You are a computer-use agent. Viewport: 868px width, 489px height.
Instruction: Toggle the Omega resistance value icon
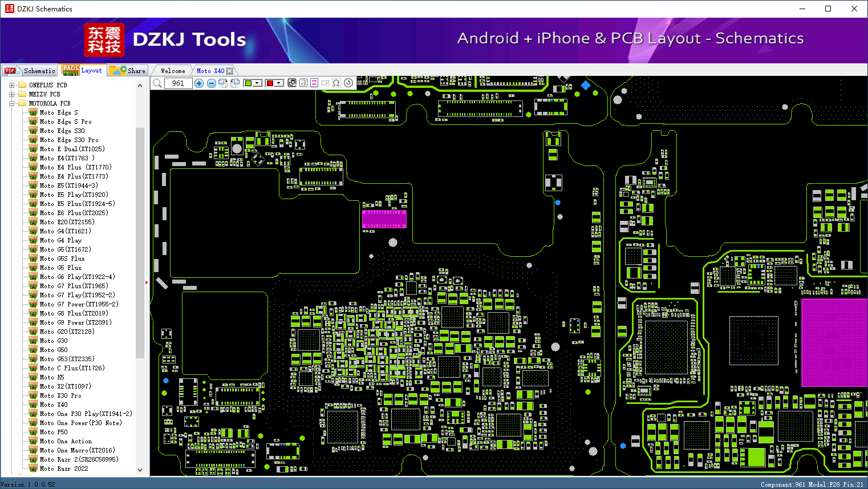(x=336, y=83)
